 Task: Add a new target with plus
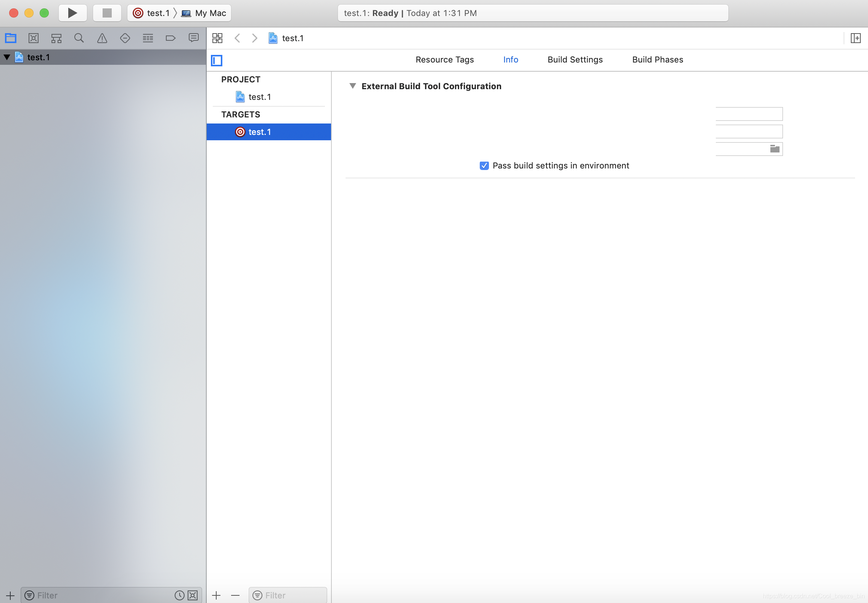[x=216, y=595]
